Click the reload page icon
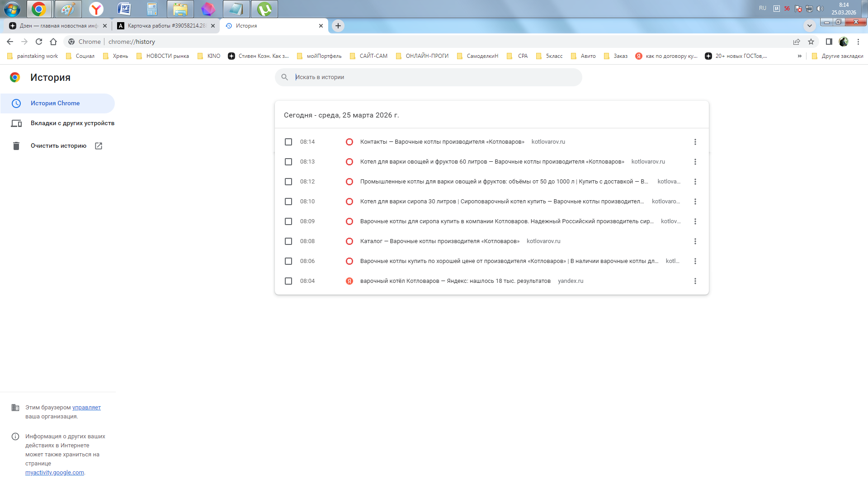This screenshot has width=868, height=488. click(39, 42)
